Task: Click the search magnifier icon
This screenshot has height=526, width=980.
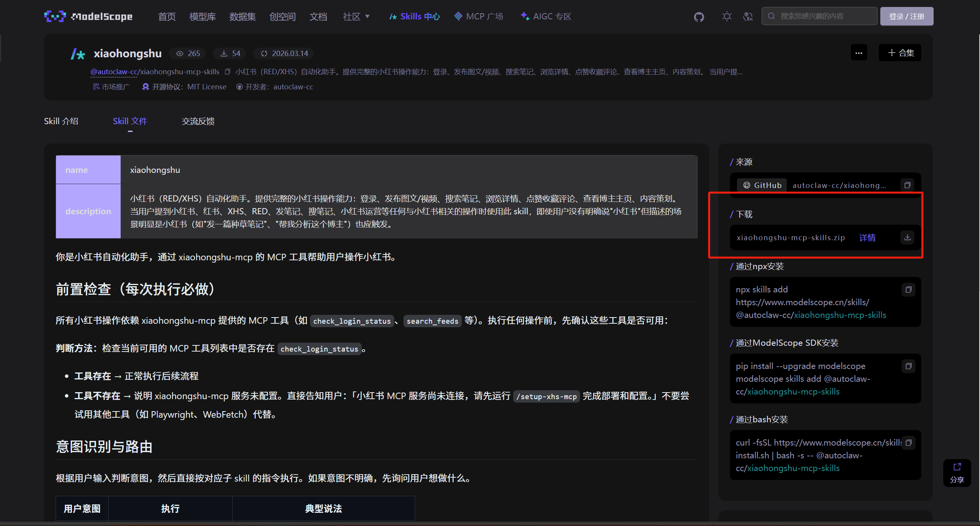Action: [771, 16]
